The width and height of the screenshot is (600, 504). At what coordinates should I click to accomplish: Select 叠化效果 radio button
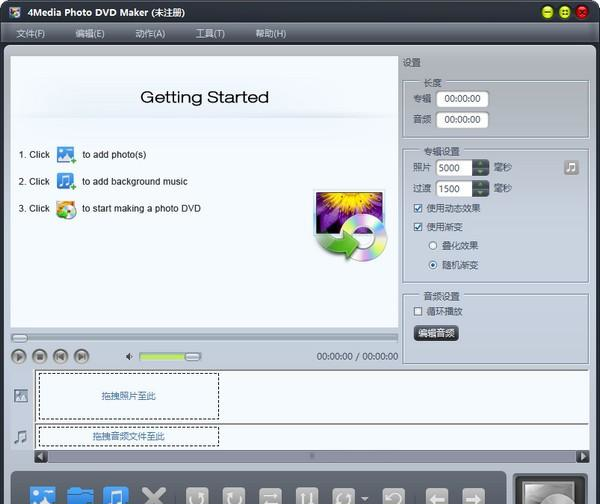(433, 246)
